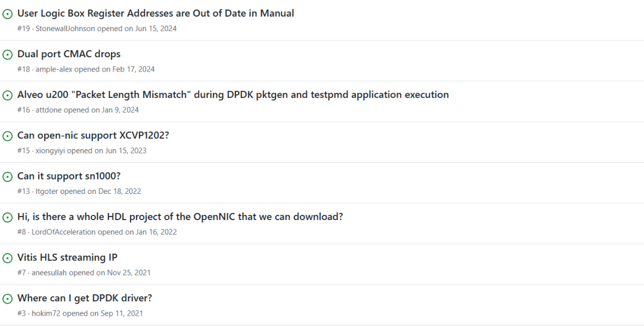Click status icon beside whole HDL project issue

pyautogui.click(x=7, y=217)
